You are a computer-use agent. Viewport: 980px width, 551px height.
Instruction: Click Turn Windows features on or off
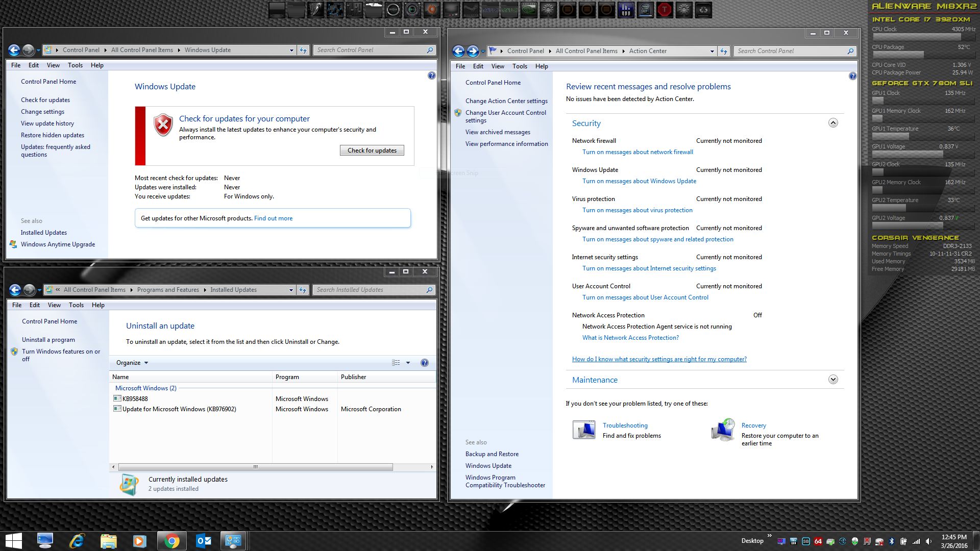tap(61, 355)
